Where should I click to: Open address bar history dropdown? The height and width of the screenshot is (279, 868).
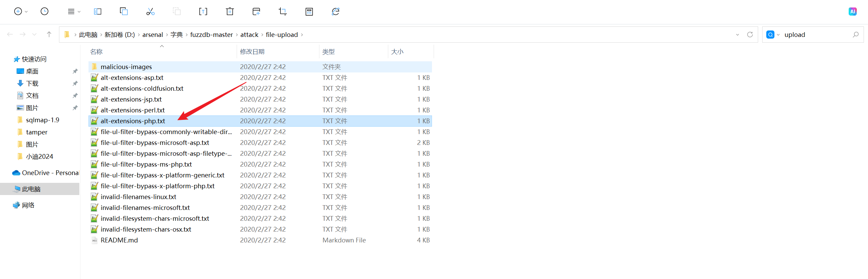click(x=737, y=35)
